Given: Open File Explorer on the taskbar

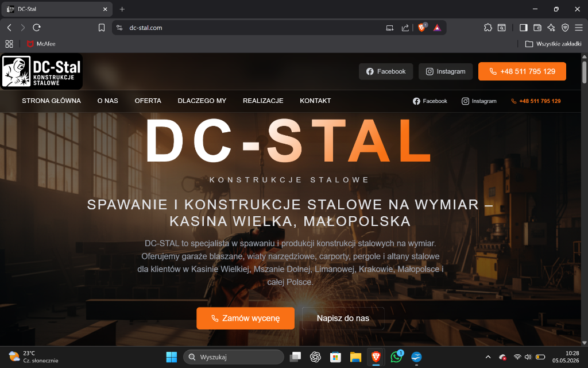Looking at the screenshot, I should (355, 356).
